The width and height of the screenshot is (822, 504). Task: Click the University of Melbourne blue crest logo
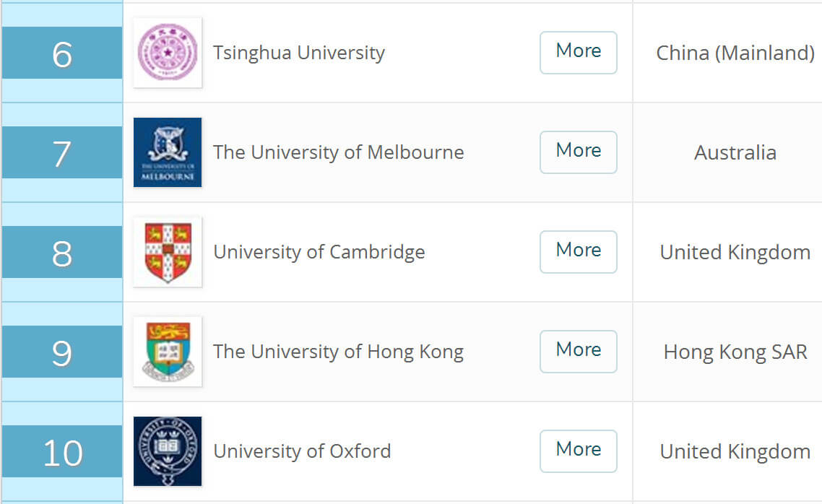[x=168, y=152]
